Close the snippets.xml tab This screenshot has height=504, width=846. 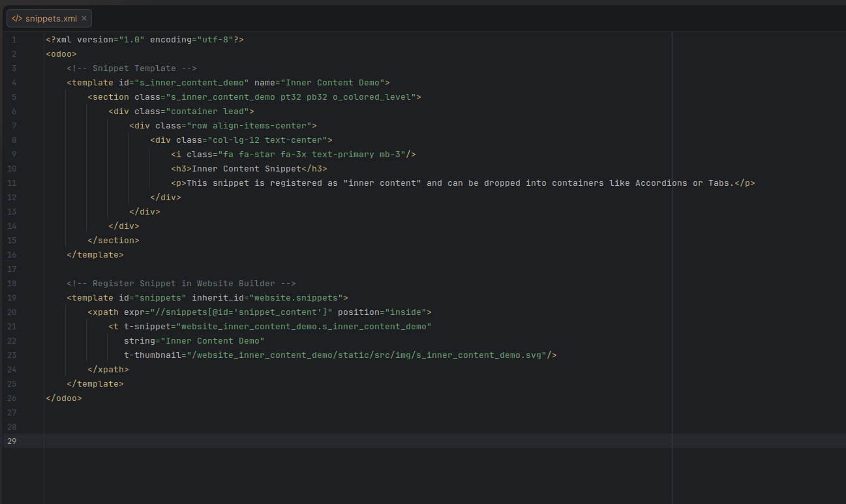tap(84, 18)
